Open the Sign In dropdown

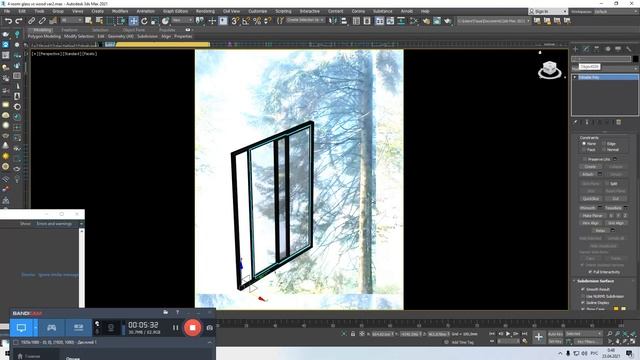(547, 11)
